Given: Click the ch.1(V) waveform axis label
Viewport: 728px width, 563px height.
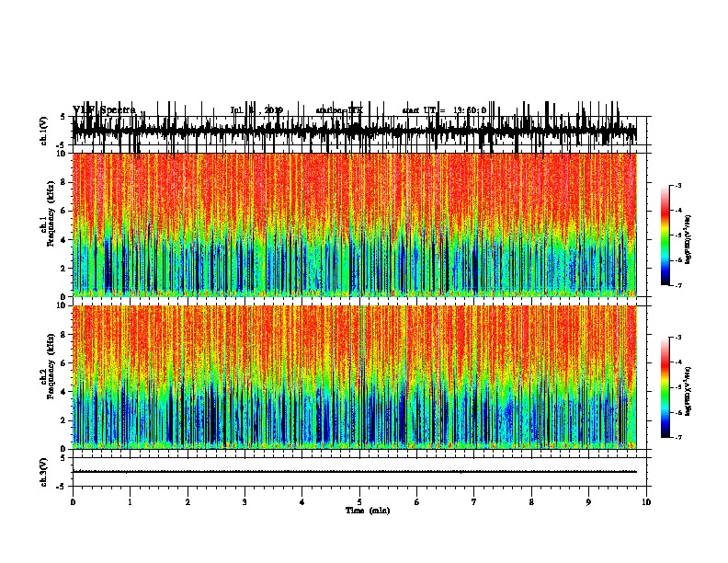Looking at the screenshot, I should 44,131.
